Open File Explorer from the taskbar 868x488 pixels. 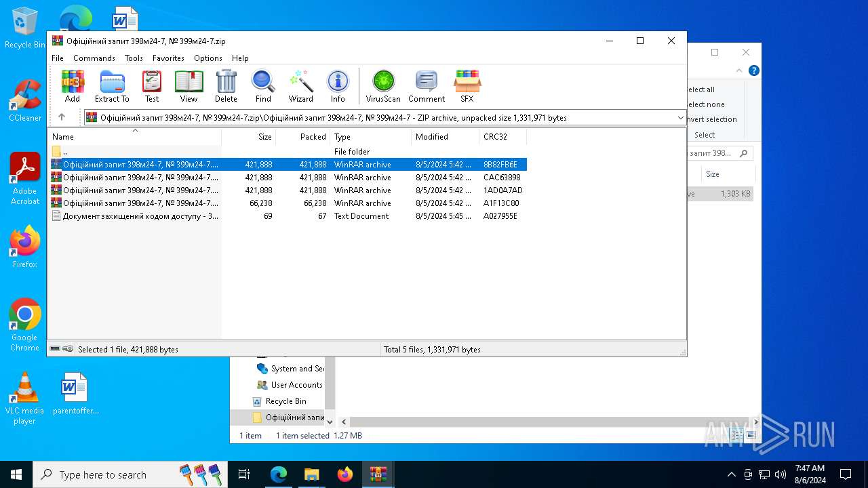pos(312,474)
